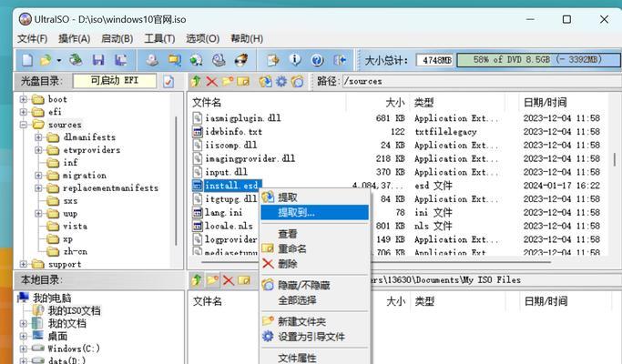Click the burn disc image flame icon
This screenshot has height=364, width=622.
240,60
